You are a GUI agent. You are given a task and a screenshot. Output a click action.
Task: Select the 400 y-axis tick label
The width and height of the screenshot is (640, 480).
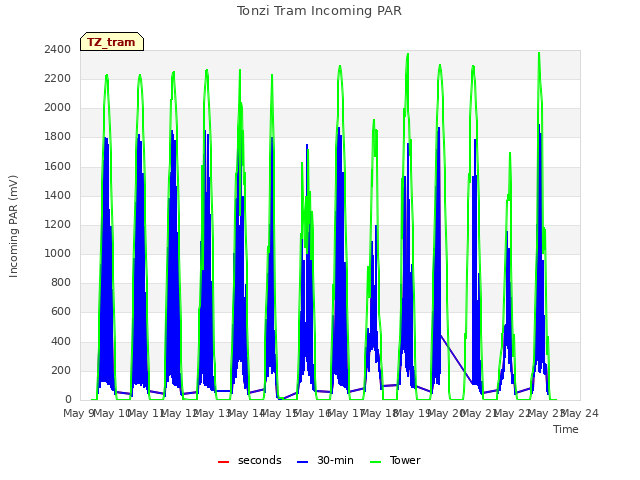pos(61,341)
